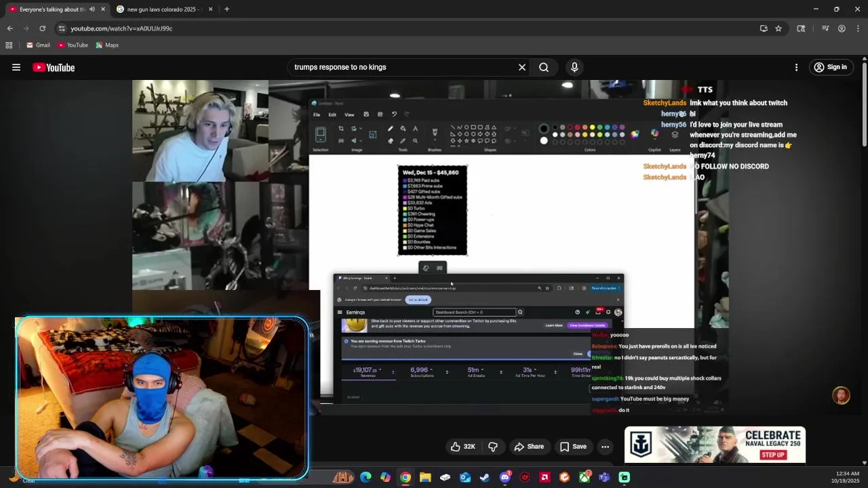Switch to Google Chrome in the taskbar

(405, 477)
